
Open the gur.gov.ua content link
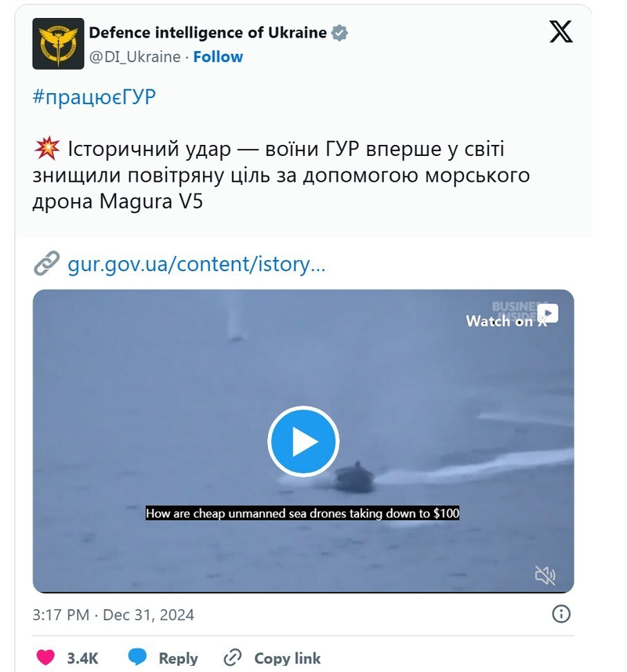[197, 264]
